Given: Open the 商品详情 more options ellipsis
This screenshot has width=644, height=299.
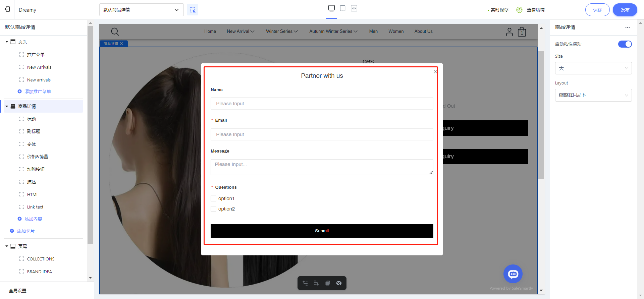Looking at the screenshot, I should click(628, 27).
